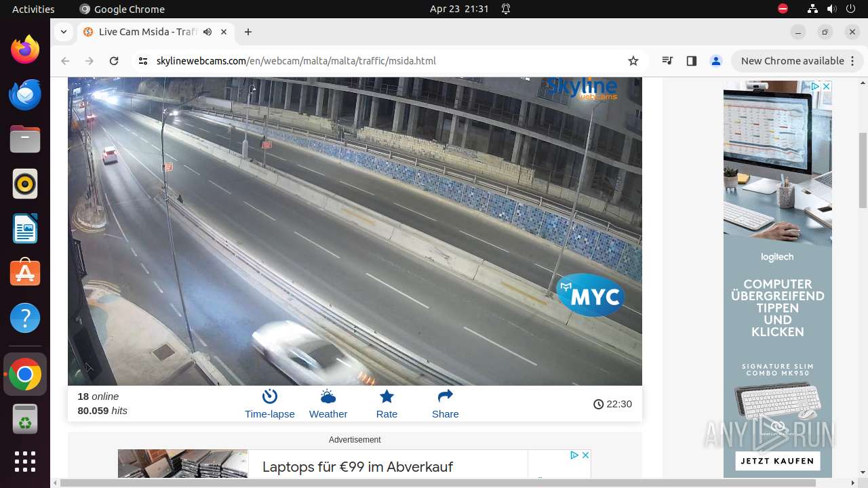Go forward to the next page
The width and height of the screenshot is (868, 488).
pyautogui.click(x=90, y=61)
